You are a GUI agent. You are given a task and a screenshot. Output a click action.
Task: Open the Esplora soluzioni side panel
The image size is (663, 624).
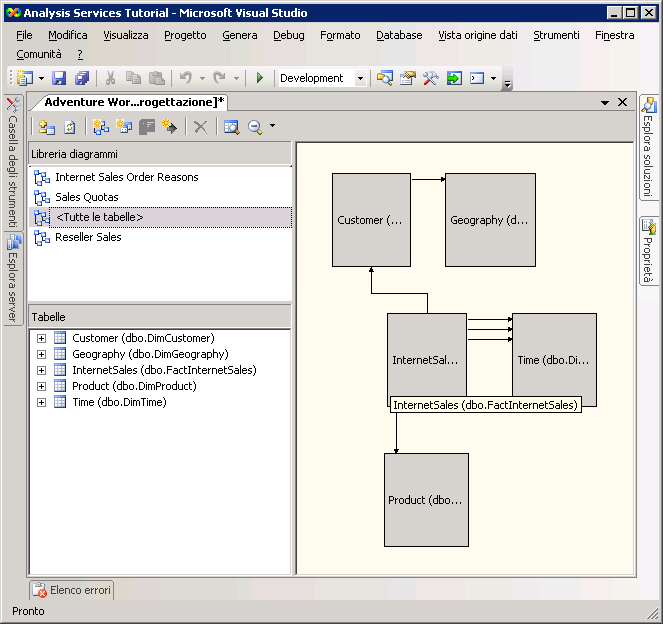649,148
